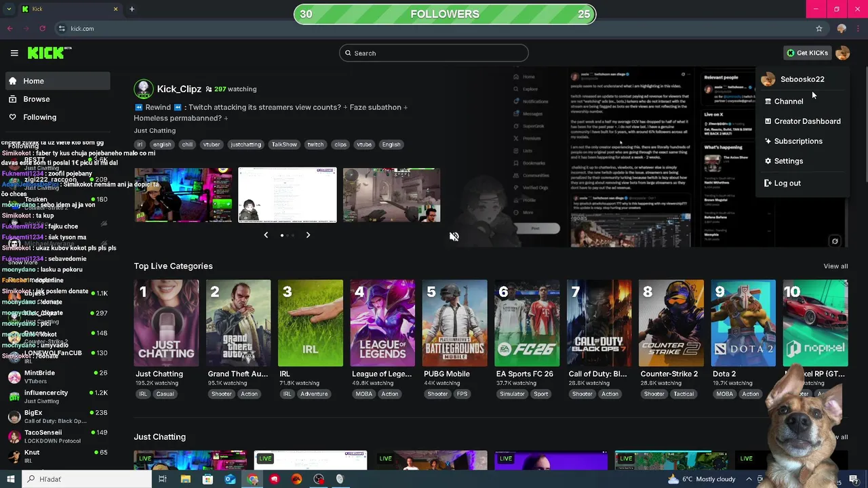
Task: Select the chill tag
Action: tap(187, 144)
